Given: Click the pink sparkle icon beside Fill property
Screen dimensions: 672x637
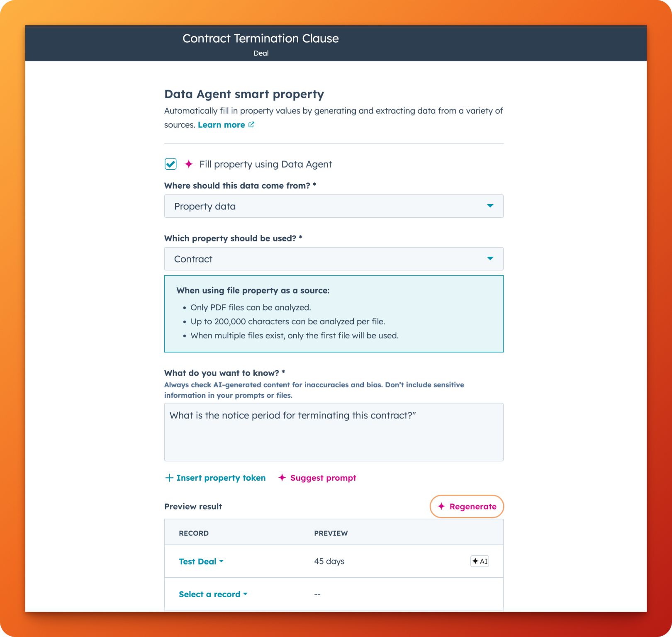Looking at the screenshot, I should (x=189, y=164).
